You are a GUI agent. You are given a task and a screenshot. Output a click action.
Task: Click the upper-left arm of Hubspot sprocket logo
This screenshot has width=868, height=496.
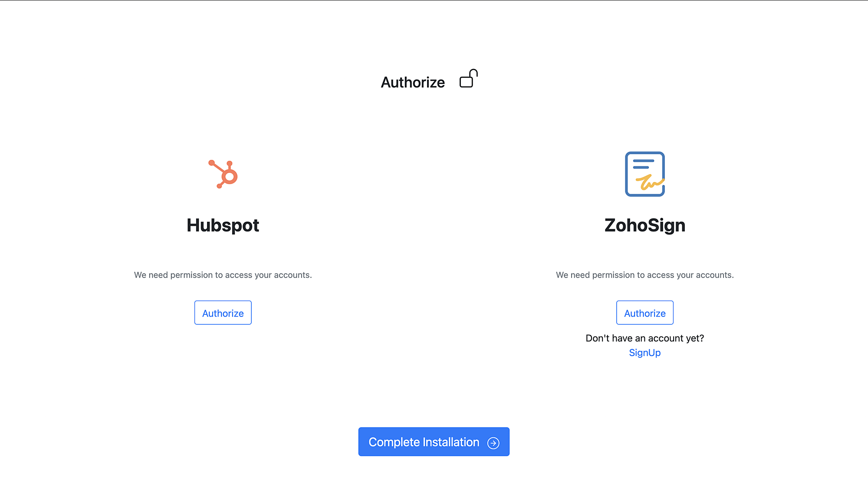(216, 167)
